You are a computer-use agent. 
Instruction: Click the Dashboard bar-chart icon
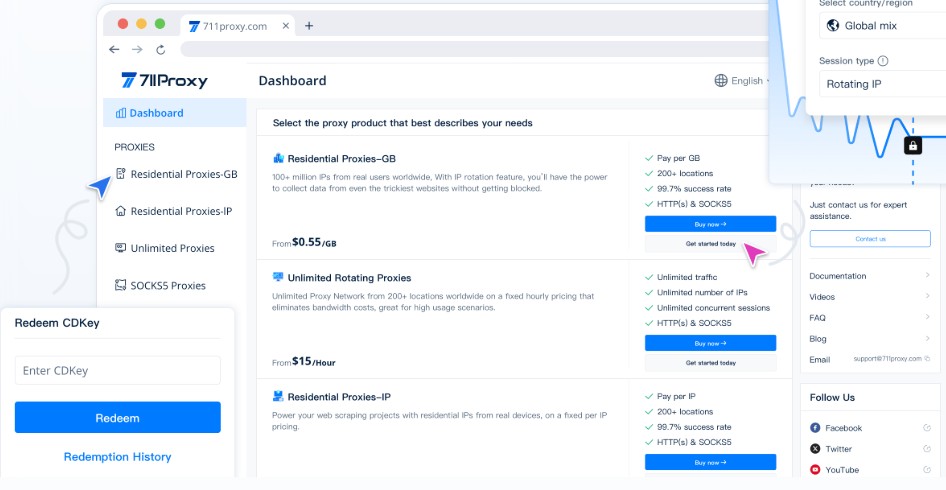click(121, 113)
